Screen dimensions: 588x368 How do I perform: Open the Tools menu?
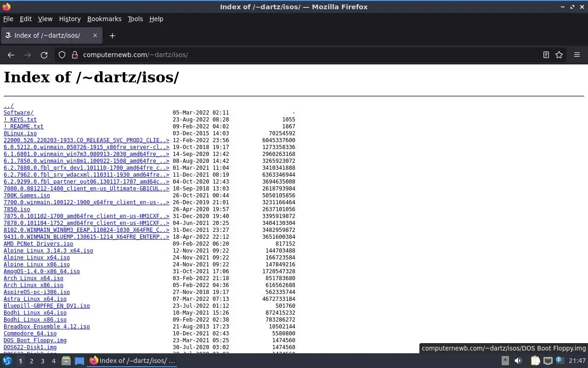pyautogui.click(x=135, y=19)
